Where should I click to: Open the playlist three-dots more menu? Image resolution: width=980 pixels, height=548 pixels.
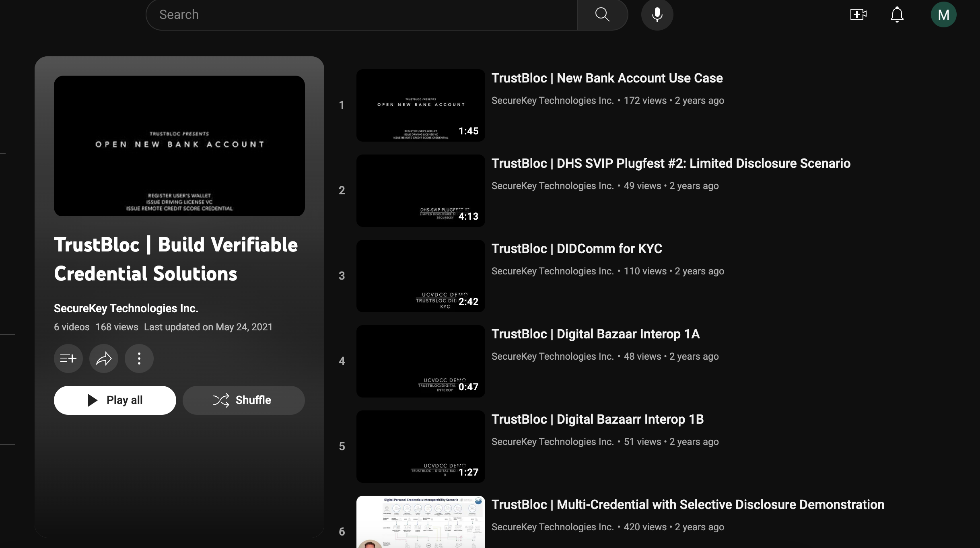tap(139, 358)
